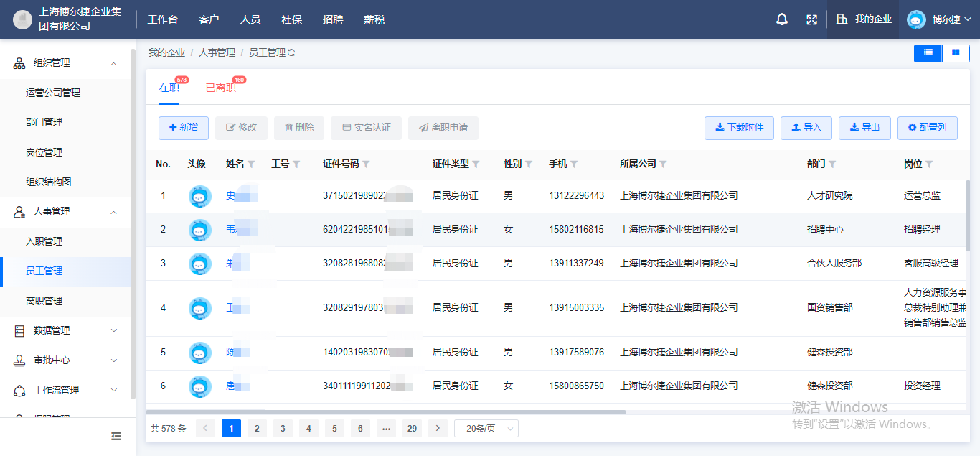Viewport: 980px width, 456px height.
Task: Click 我的企业 button in header
Action: (864, 19)
